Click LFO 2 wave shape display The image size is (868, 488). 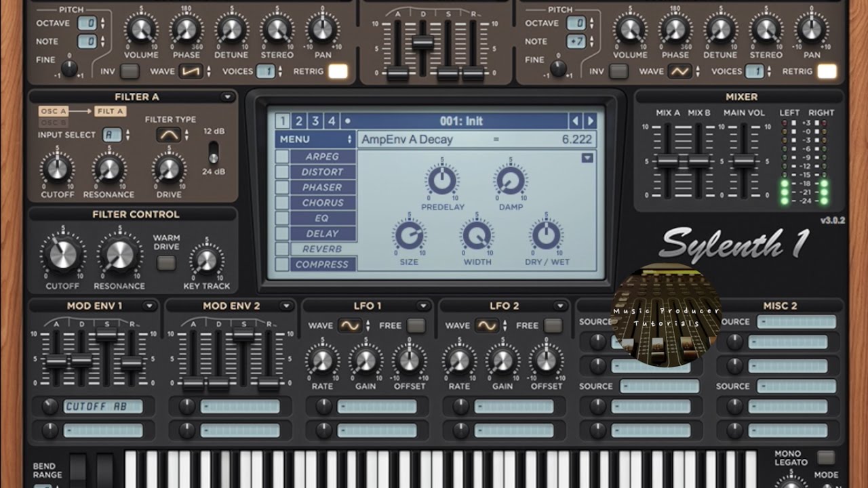487,325
